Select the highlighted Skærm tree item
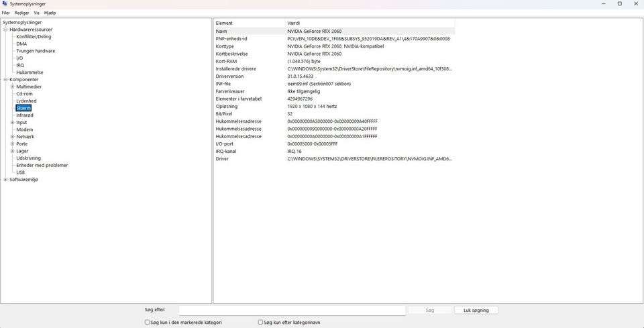 (23, 108)
